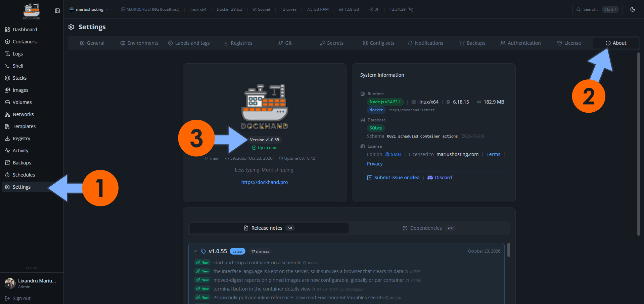Viewport: 644px width, 304px height.
Task: Open Registry in the sidebar
Action: [x=32, y=139]
